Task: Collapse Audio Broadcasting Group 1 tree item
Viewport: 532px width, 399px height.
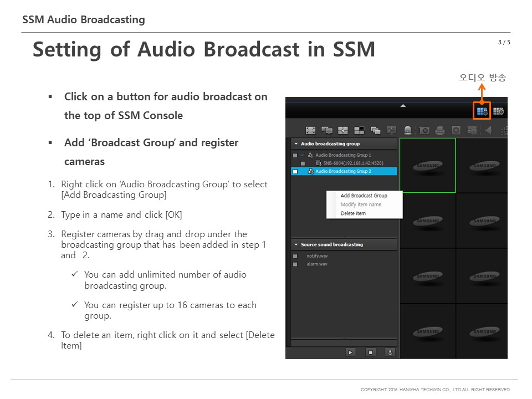Action: (x=303, y=154)
